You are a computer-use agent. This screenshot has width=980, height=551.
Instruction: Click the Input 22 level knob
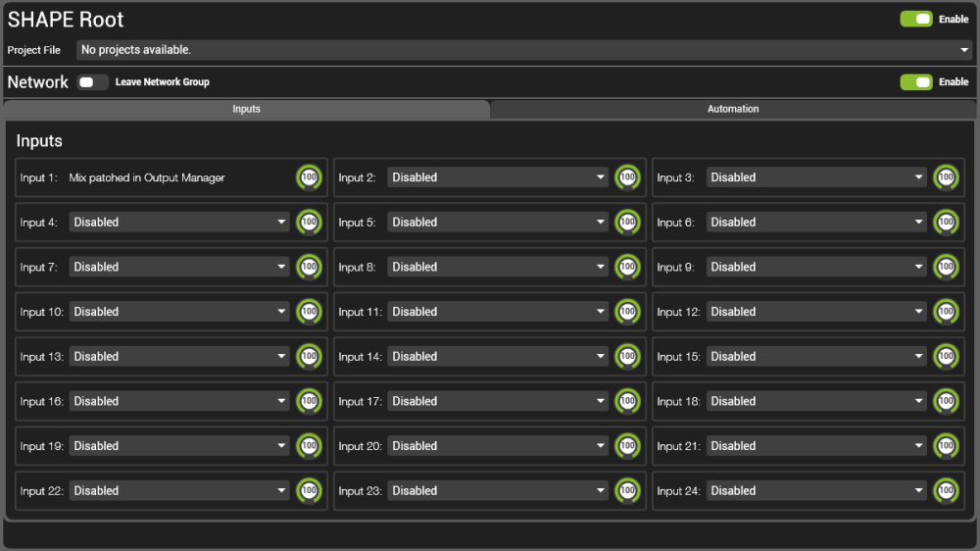point(309,491)
